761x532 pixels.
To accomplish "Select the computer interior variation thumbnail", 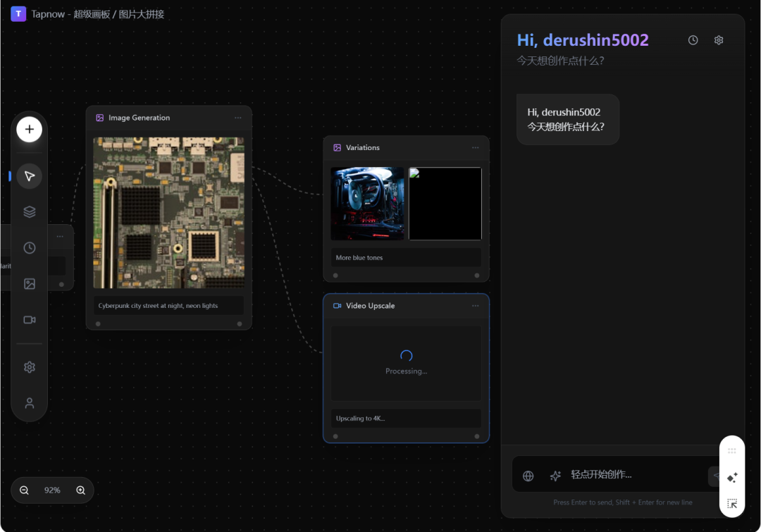I will coord(368,204).
